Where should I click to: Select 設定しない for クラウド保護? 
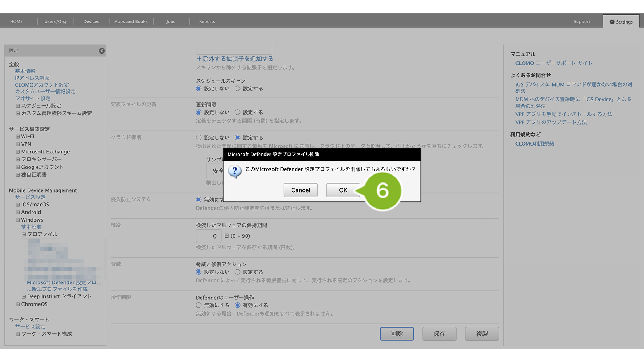[x=198, y=138]
